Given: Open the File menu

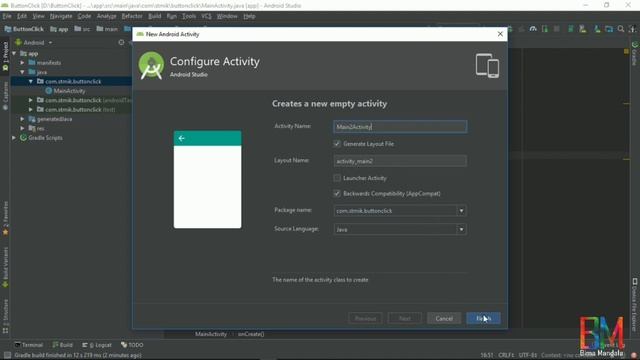Looking at the screenshot, I should click(7, 16).
